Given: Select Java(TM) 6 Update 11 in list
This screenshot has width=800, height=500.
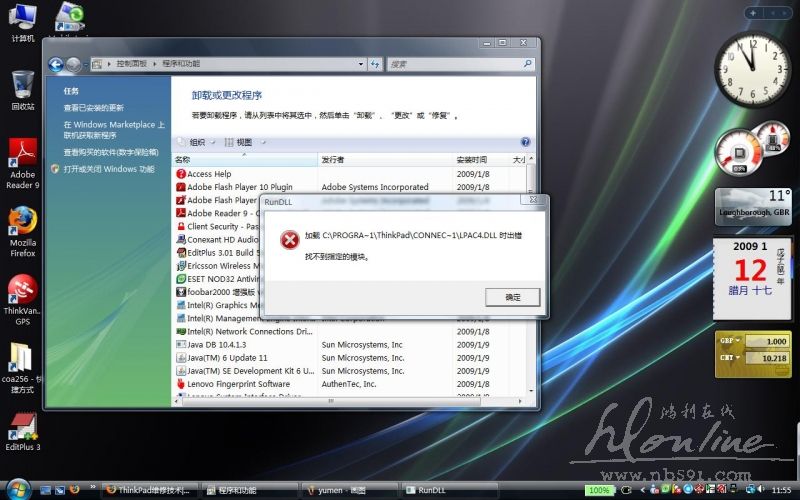Looking at the screenshot, I should 227,357.
